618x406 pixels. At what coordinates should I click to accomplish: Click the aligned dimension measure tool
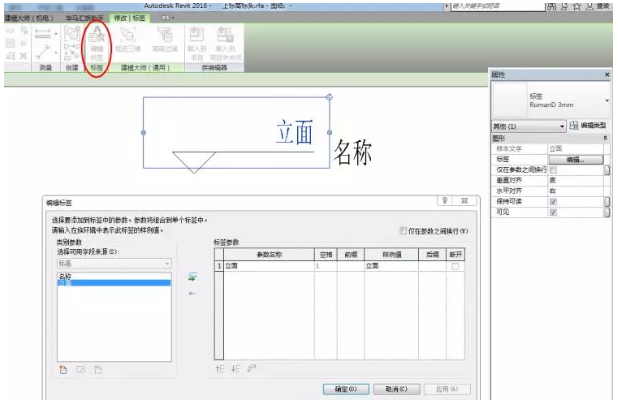point(43,34)
